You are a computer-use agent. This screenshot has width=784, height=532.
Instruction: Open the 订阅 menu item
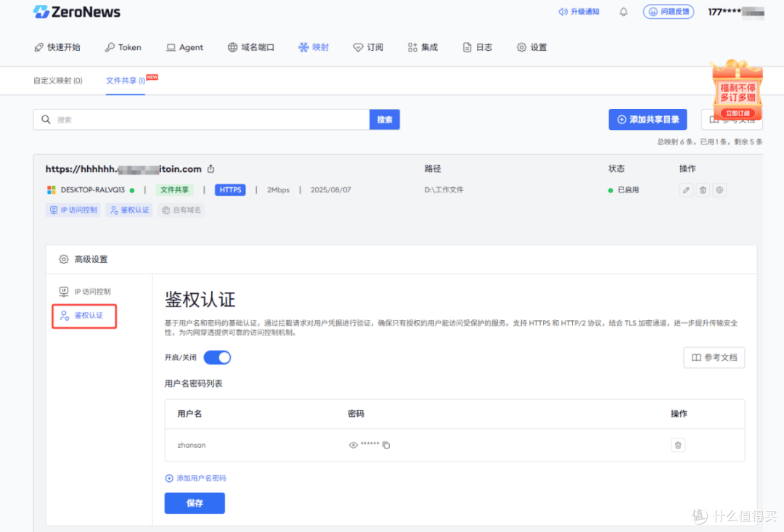368,47
